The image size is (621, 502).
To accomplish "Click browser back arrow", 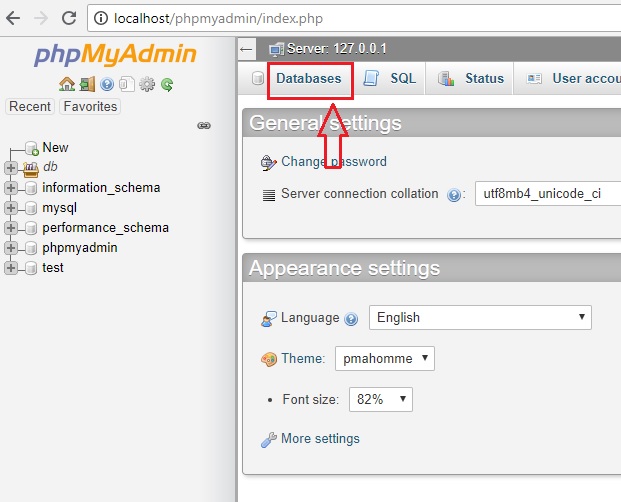I will (13, 18).
